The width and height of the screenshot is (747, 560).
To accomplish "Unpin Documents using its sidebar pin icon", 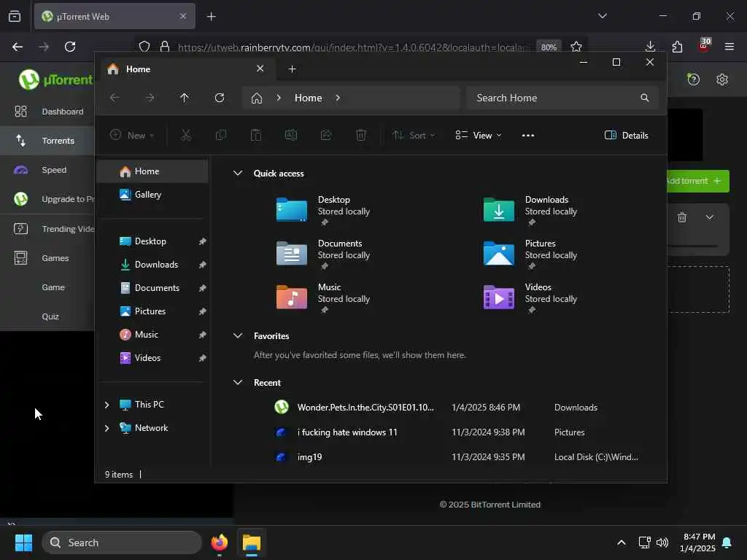I will (203, 288).
